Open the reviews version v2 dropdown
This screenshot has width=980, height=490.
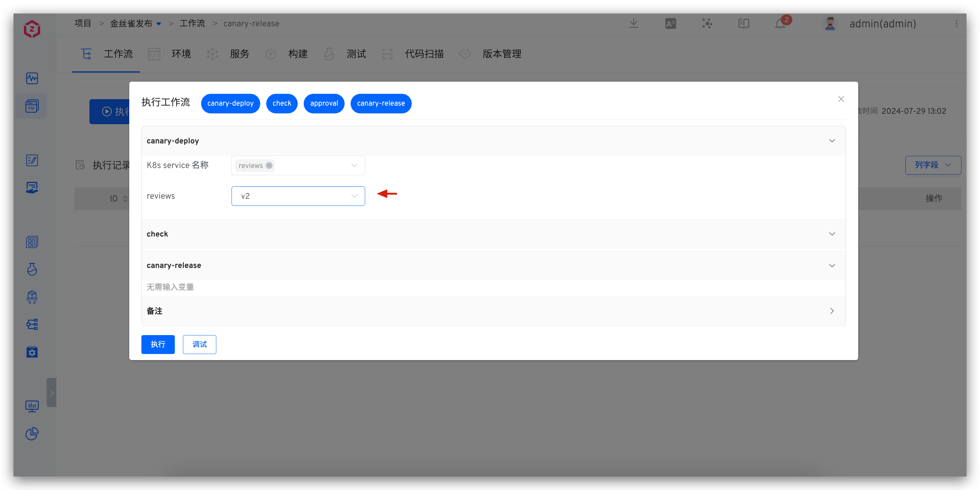298,196
